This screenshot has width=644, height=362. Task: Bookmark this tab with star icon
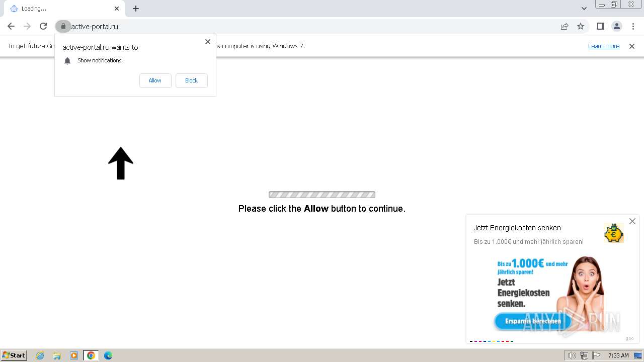click(581, 26)
